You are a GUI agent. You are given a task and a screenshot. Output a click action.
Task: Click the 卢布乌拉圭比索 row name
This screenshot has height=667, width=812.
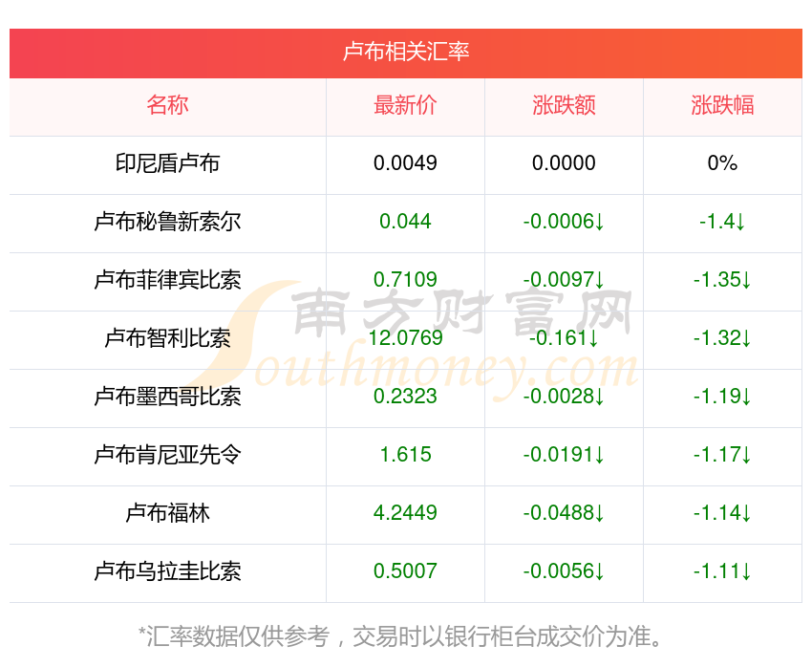(x=167, y=571)
